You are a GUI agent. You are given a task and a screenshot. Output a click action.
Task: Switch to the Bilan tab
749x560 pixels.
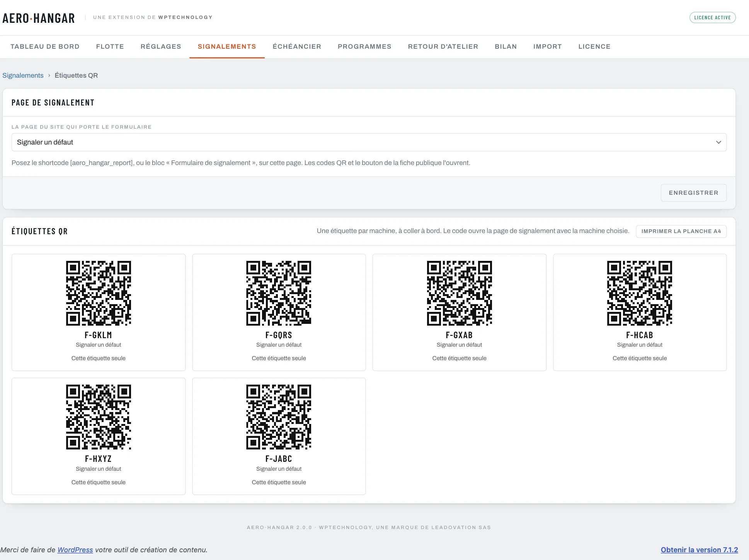[x=506, y=46]
